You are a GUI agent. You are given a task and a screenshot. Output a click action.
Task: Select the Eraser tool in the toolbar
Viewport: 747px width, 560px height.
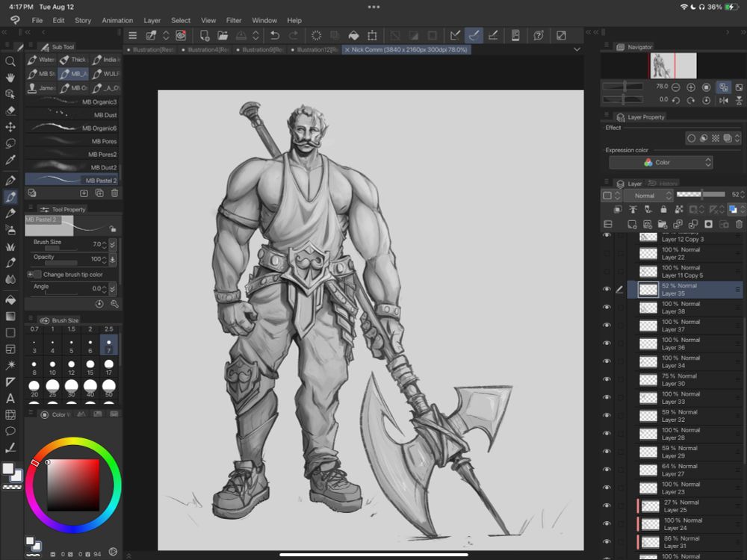[10, 111]
